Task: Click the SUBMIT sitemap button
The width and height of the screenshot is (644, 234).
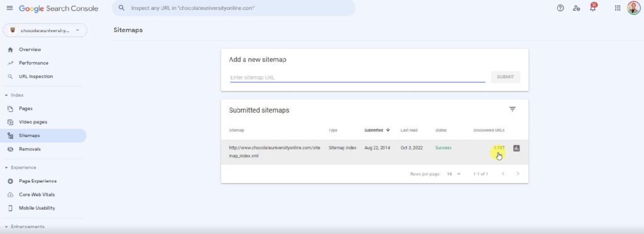Action: coord(505,77)
